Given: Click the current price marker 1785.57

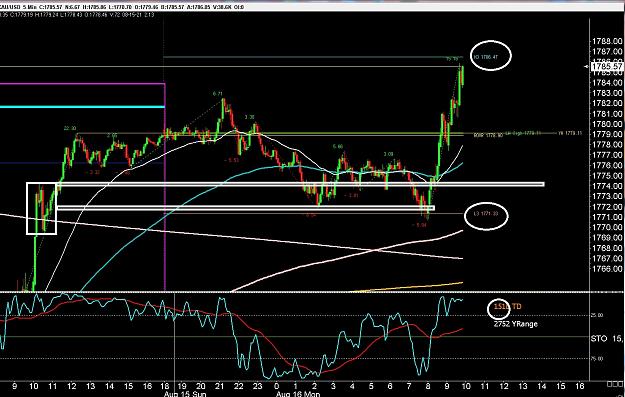Looking at the screenshot, I should coord(607,66).
